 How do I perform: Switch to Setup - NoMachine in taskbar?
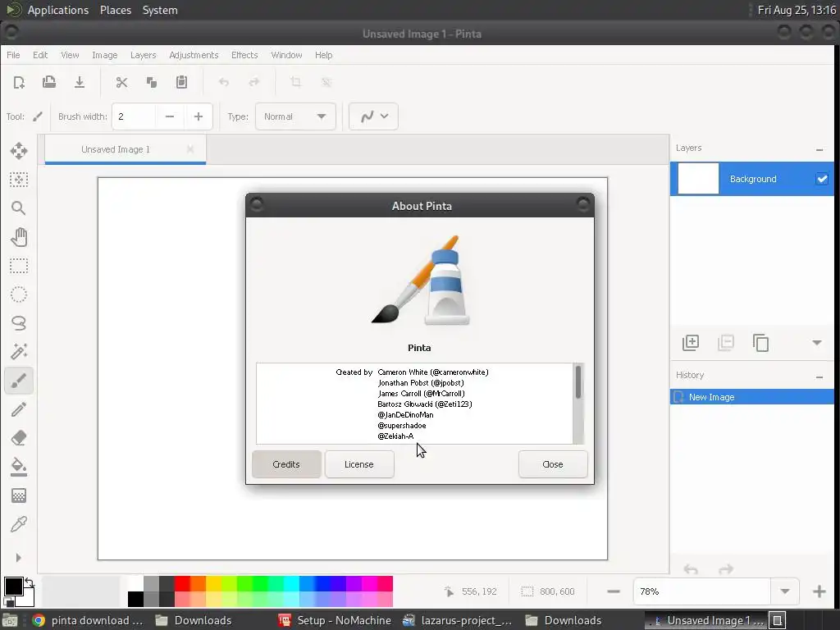pos(336,620)
